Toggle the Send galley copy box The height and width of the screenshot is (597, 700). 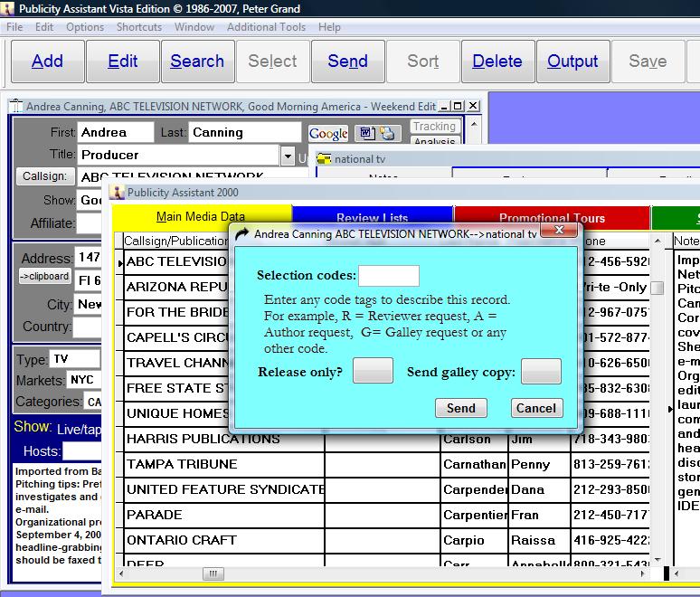click(541, 371)
